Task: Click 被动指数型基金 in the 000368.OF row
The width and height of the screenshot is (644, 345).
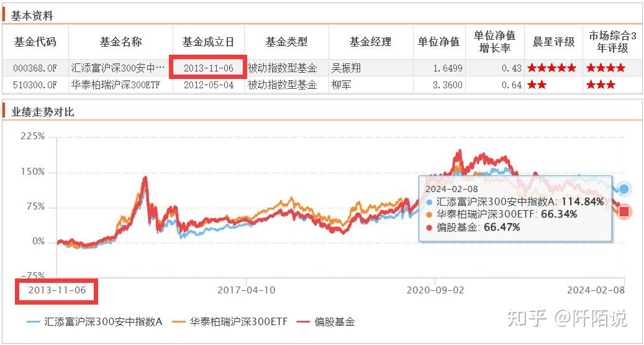Action: coord(282,68)
